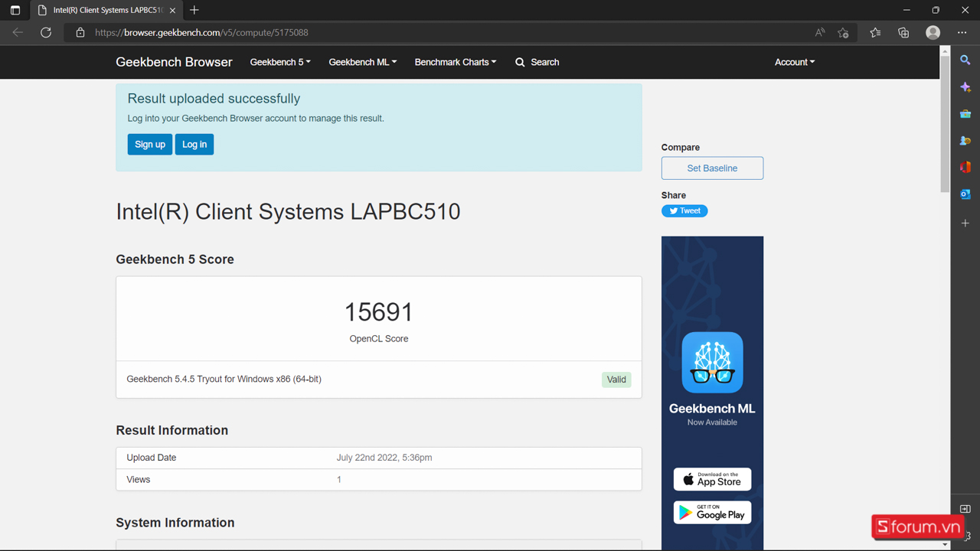Screen dimensions: 980x551
Task: Open sidebar Games icon
Action: point(965,141)
